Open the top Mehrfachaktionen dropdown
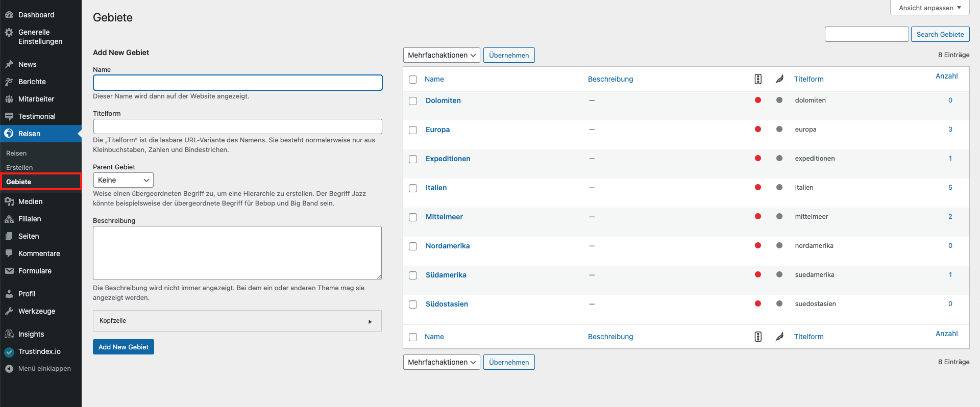Screen dimensions: 980x407 coord(442,55)
